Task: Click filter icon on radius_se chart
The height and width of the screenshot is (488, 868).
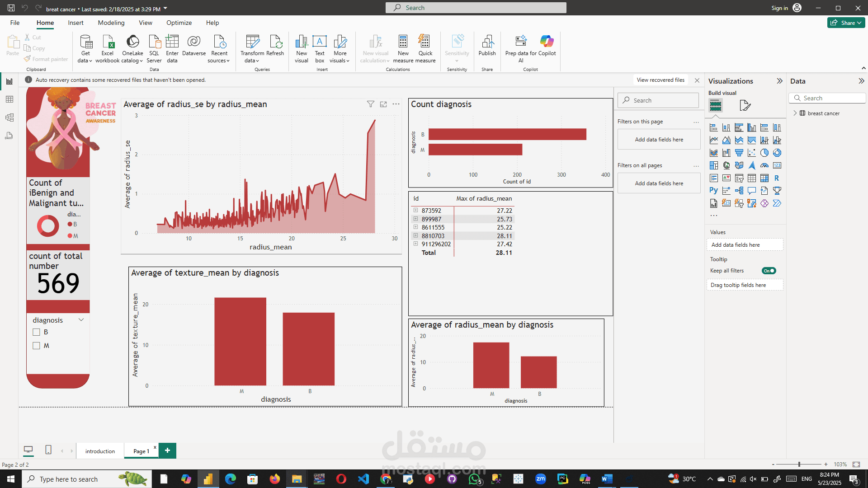Action: pos(370,104)
